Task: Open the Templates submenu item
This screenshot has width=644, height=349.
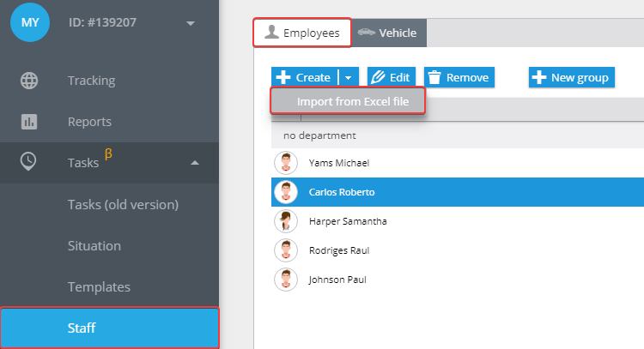Action: tap(99, 286)
